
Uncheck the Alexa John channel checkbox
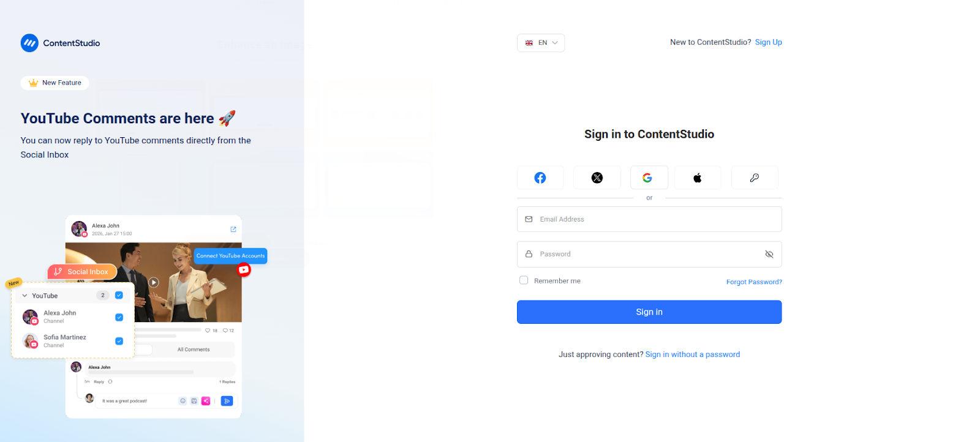tap(119, 317)
